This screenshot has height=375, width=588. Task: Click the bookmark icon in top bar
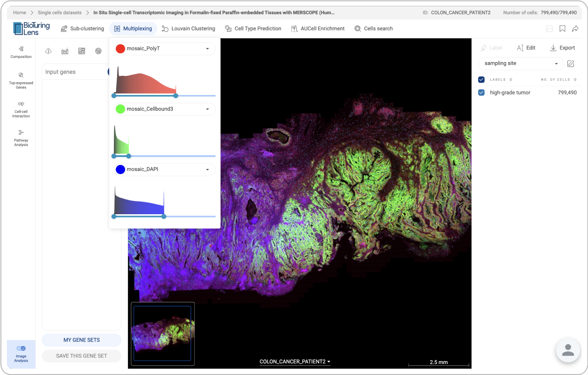tap(562, 29)
